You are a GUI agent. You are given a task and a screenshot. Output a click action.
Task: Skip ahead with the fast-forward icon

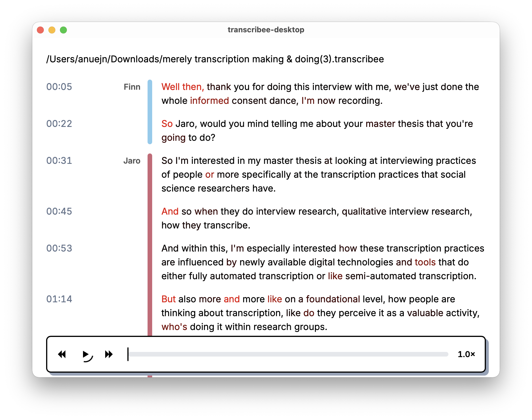coord(109,354)
